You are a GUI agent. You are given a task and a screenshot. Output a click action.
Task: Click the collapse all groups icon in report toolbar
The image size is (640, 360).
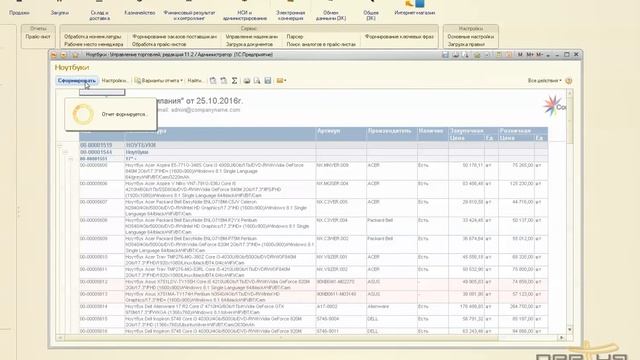pos(224,81)
